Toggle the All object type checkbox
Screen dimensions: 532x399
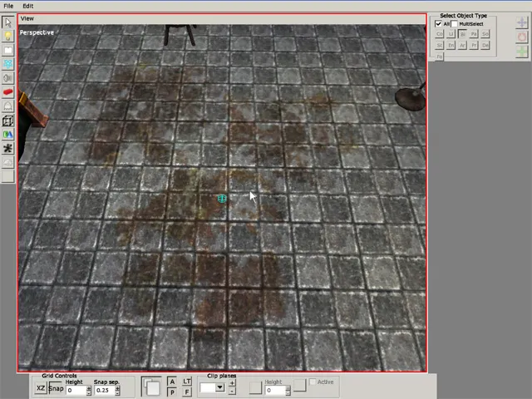(x=439, y=24)
